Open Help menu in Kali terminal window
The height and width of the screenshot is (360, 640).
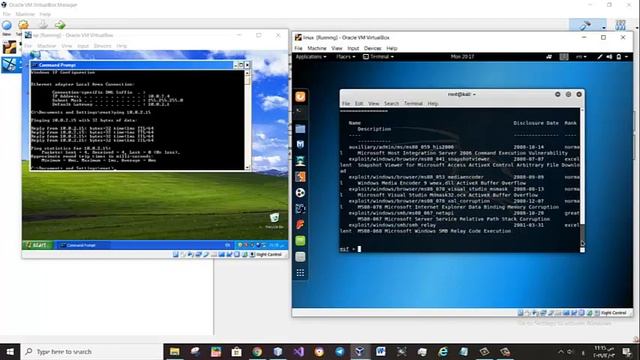(x=433, y=104)
